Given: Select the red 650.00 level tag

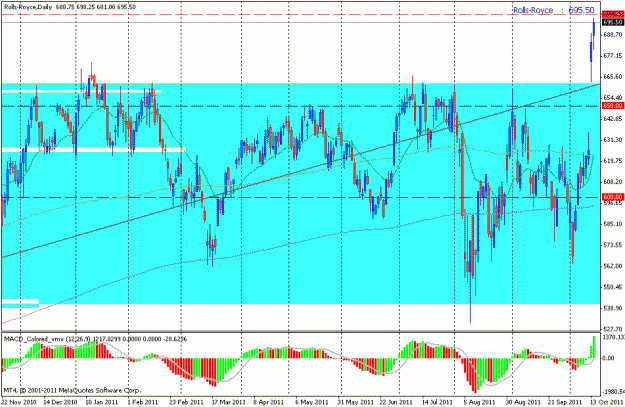Looking at the screenshot, I should (613, 106).
